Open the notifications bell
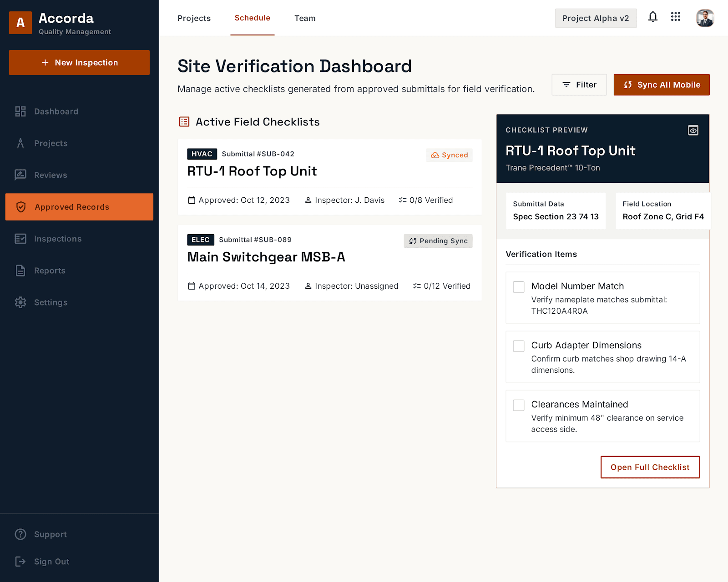 click(653, 17)
